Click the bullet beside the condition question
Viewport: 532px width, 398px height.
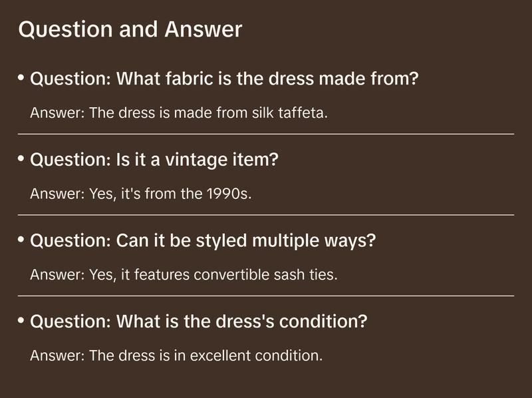(x=21, y=321)
